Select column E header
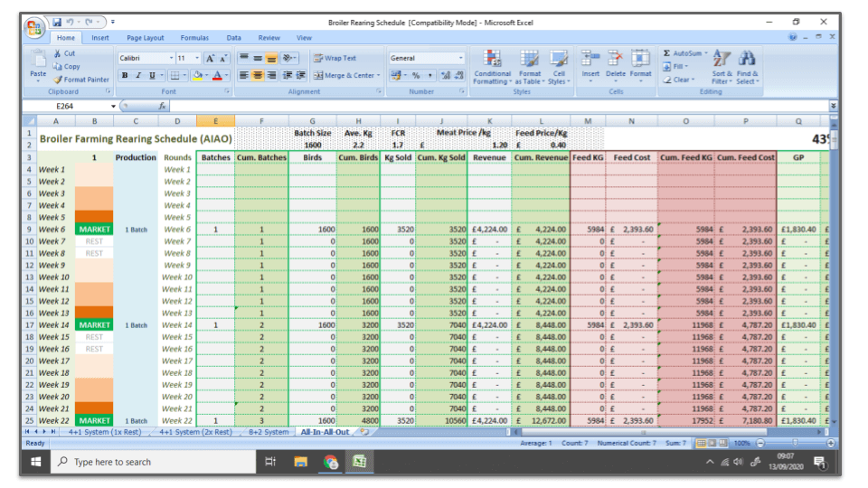This screenshot has height=488, width=868. (215, 120)
